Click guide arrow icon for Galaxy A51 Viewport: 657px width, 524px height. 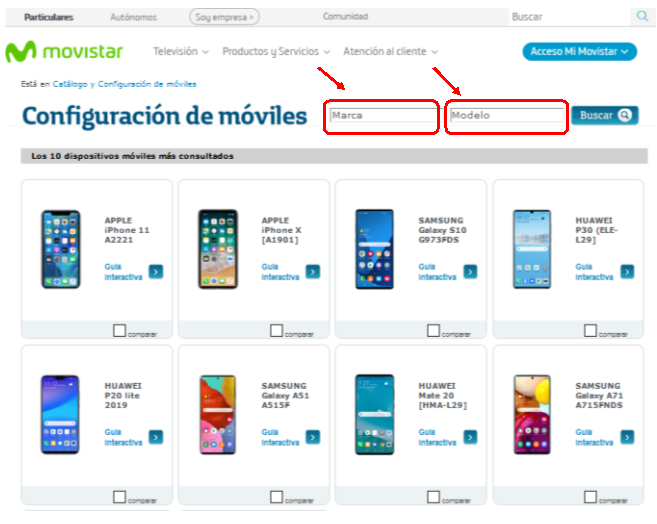[313, 436]
